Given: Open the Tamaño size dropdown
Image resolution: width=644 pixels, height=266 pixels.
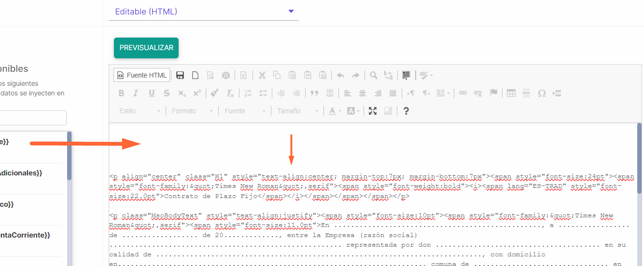Looking at the screenshot, I should [297, 111].
